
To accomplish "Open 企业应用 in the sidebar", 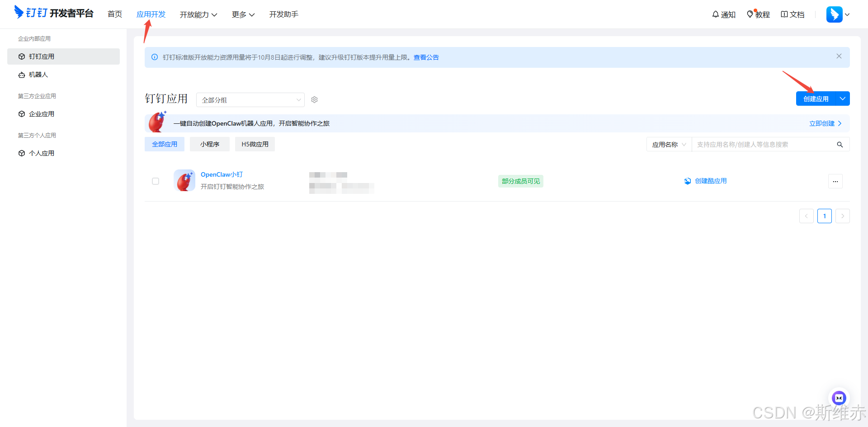I will click(63, 114).
